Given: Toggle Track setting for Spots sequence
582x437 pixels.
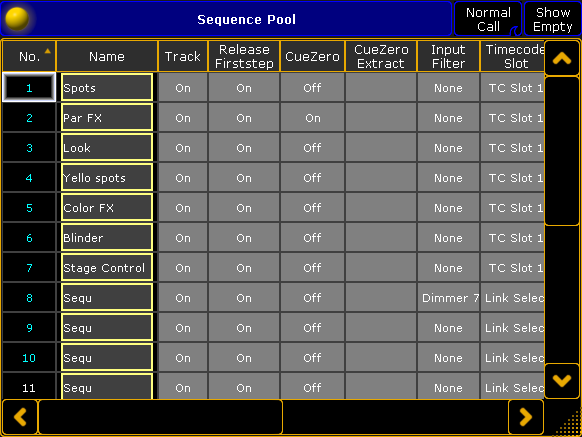Looking at the screenshot, I should point(183,88).
